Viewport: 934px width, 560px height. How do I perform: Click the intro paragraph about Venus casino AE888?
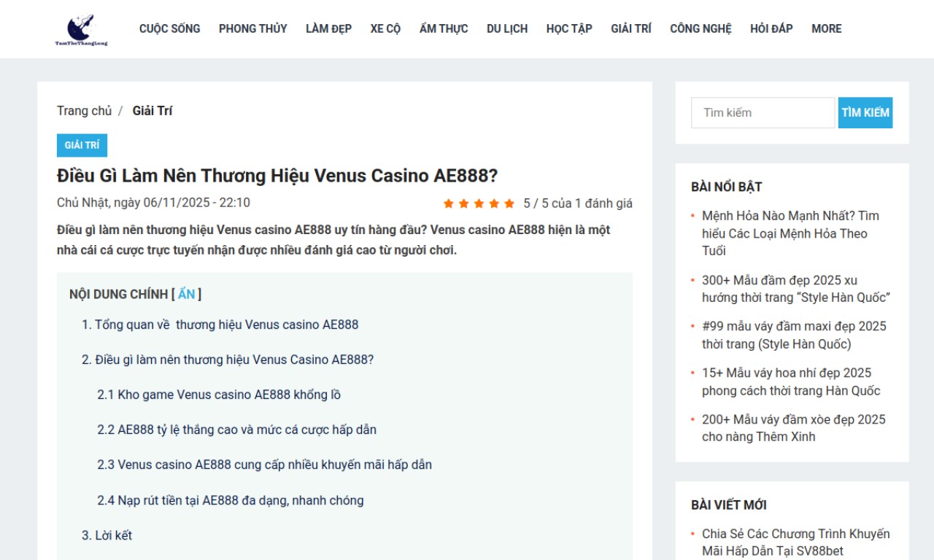pyautogui.click(x=333, y=240)
